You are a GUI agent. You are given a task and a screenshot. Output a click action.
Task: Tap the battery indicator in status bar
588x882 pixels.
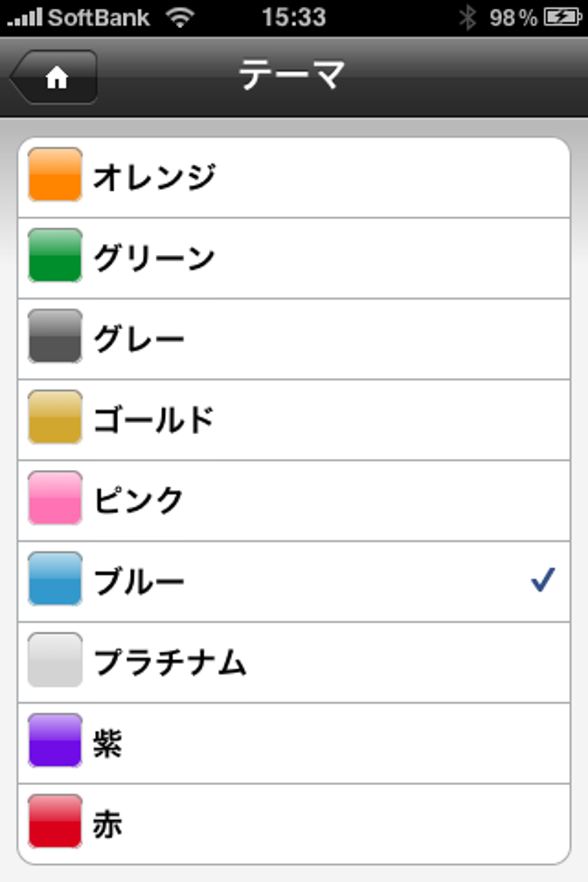(562, 17)
